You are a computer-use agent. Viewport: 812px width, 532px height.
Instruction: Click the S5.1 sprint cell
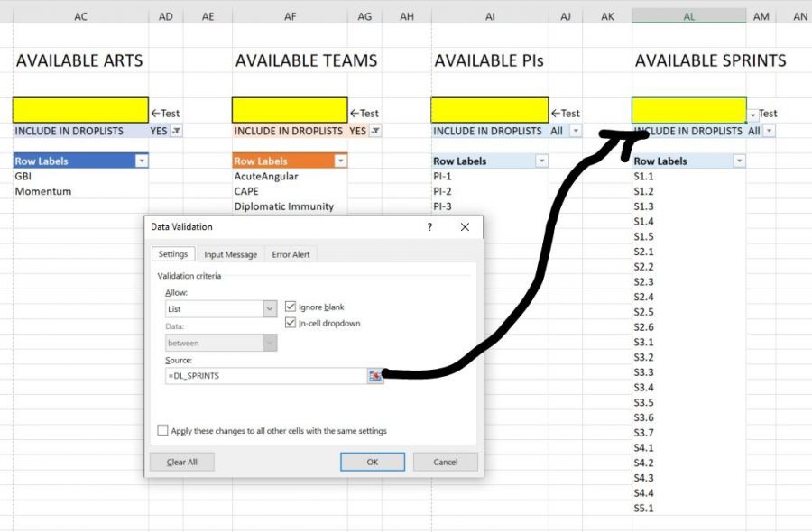[688, 509]
